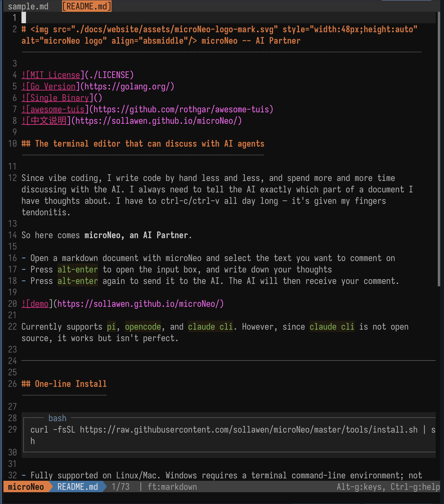The height and width of the screenshot is (504, 444).
Task: Click the heading 'The terminal editor that can discuss with AI agents'
Action: point(150,144)
